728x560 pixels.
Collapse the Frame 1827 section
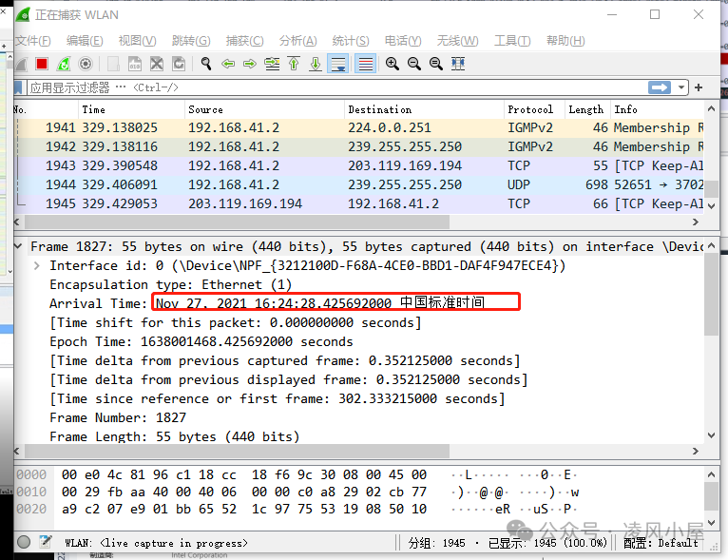(21, 246)
